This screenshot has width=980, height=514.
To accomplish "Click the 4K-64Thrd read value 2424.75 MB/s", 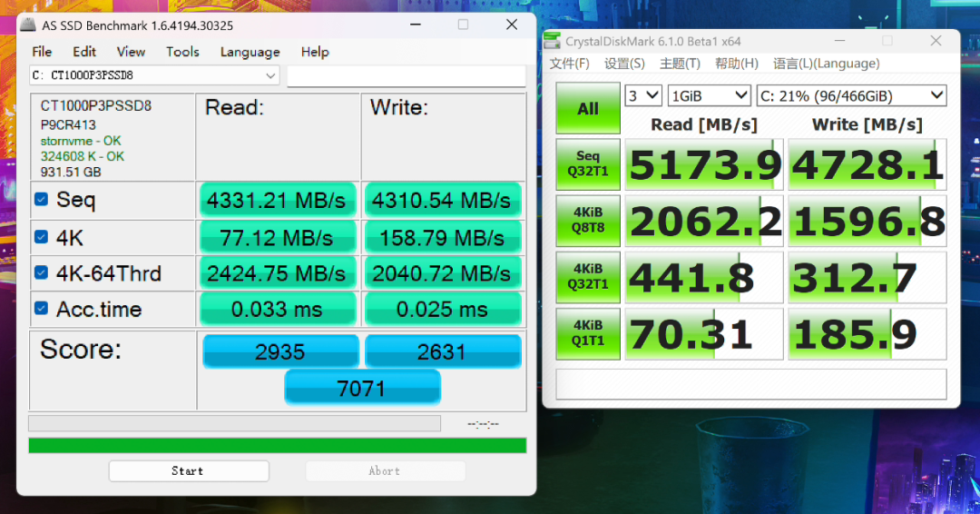I will 278,273.
